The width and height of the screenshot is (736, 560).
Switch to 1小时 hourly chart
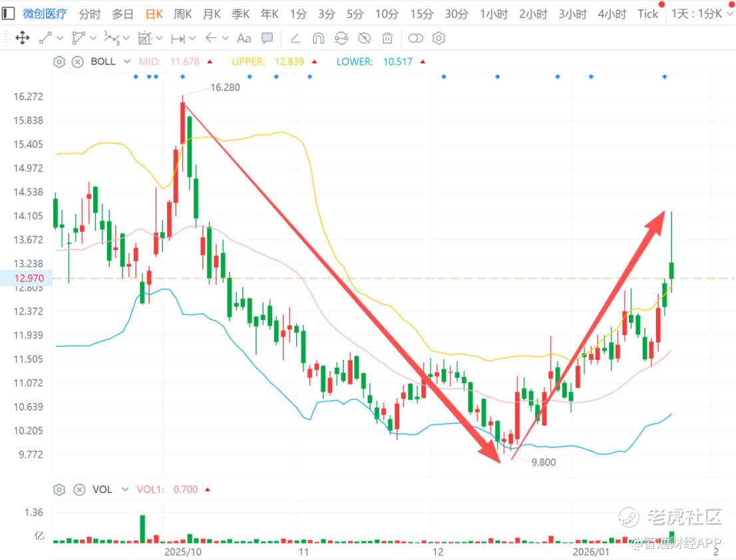click(x=494, y=14)
